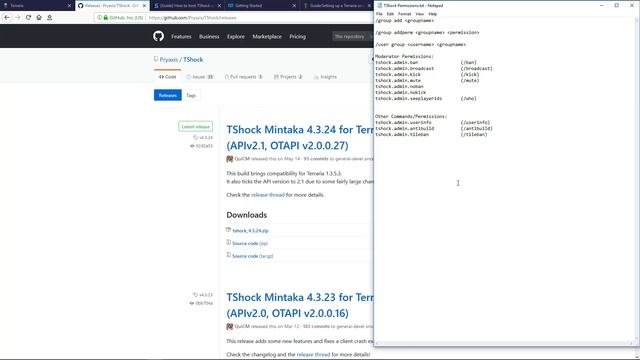Image resolution: width=640 pixels, height=360 pixels.
Task: Switch to the Getting Started browser tab
Action: coord(261,6)
